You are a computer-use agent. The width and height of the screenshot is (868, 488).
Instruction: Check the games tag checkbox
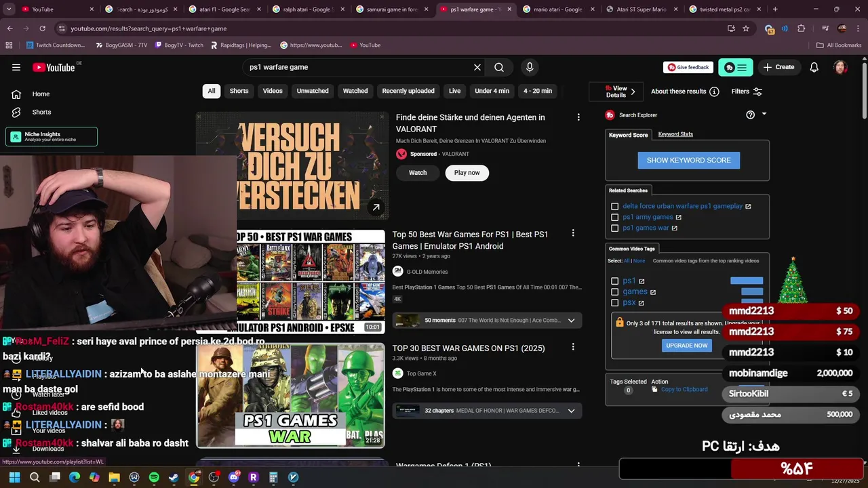tap(614, 291)
